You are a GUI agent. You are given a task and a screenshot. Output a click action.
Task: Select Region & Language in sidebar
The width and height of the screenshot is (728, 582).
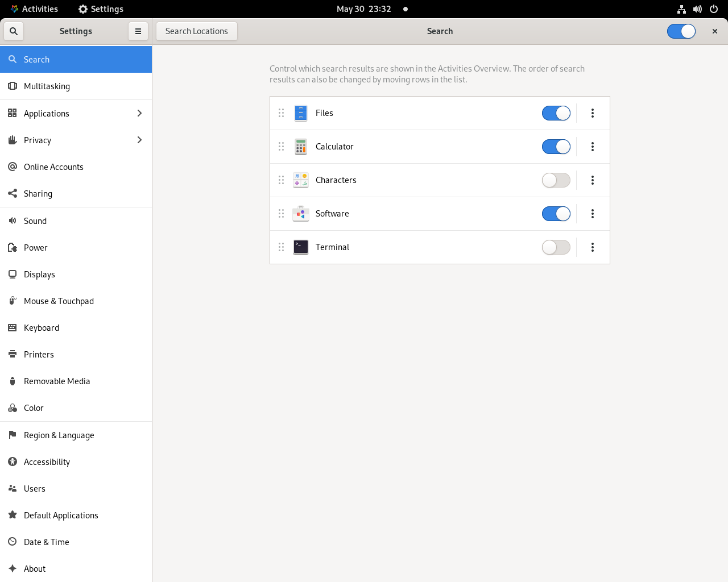point(76,435)
